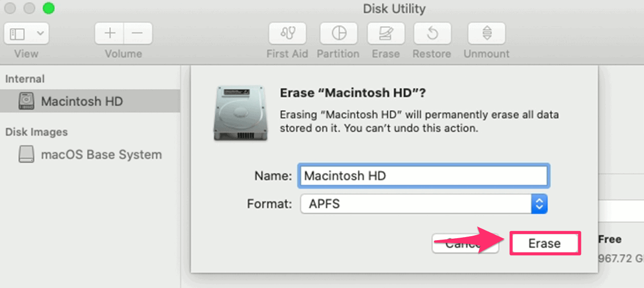Click the "Restore" toolbar label

coord(432,53)
